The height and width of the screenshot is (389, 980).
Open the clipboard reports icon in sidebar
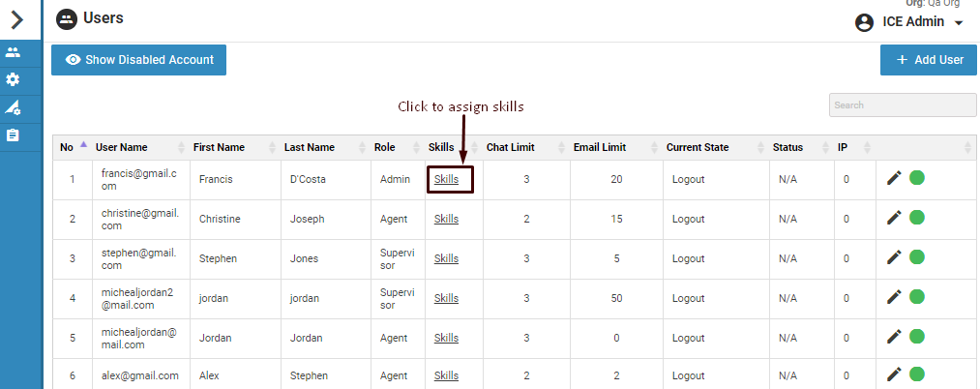(14, 135)
